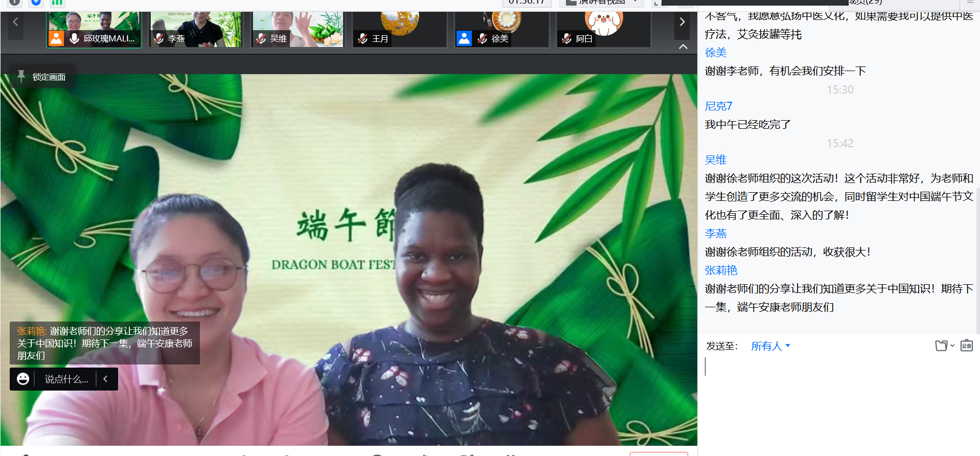Click the file send icon in chat panel
The image size is (980, 456).
tap(941, 346)
